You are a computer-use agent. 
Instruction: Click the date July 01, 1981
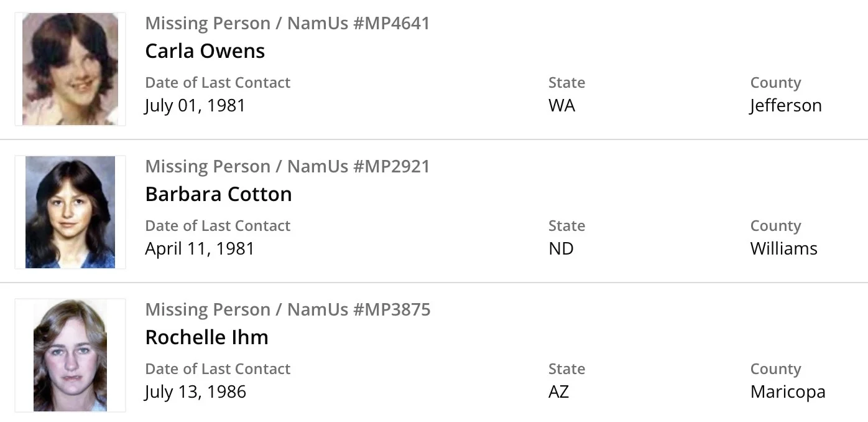[x=195, y=105]
